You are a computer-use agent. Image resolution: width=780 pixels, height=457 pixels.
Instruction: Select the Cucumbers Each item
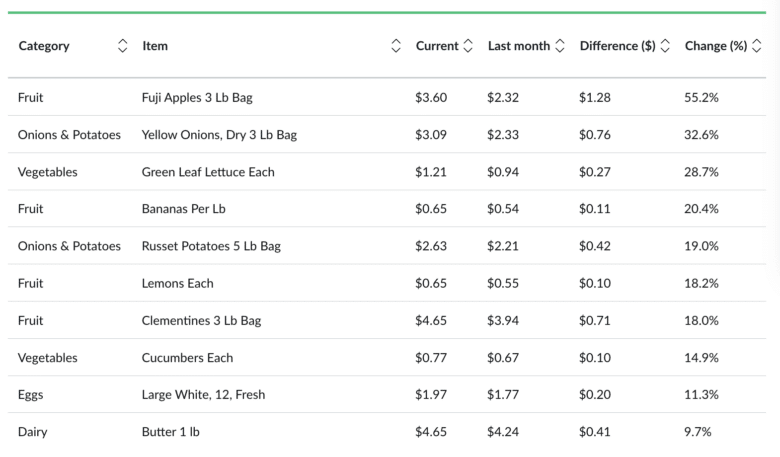pyautogui.click(x=187, y=357)
